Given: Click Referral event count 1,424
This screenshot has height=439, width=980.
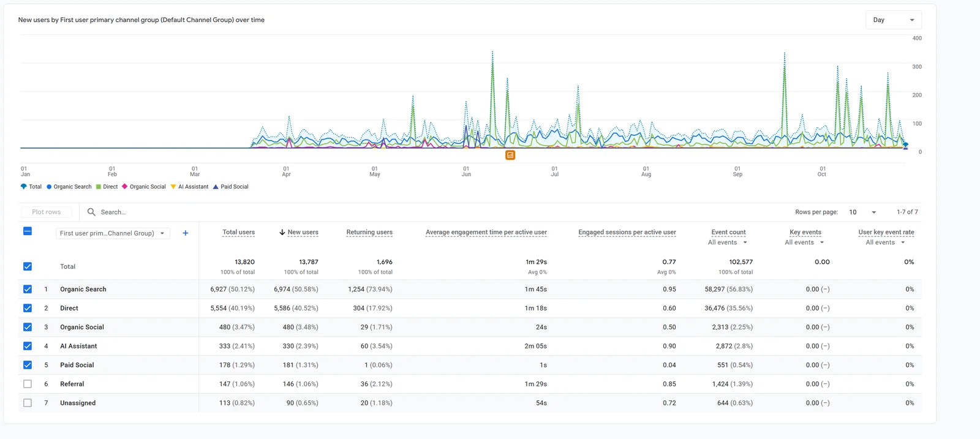Looking at the screenshot, I should tap(720, 384).
